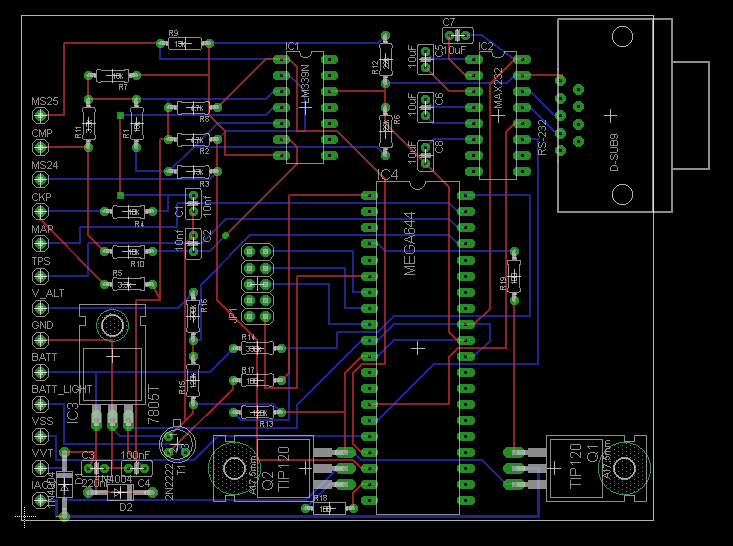The width and height of the screenshot is (733, 546).
Task: Select the CKP input pad
Action: [40, 211]
